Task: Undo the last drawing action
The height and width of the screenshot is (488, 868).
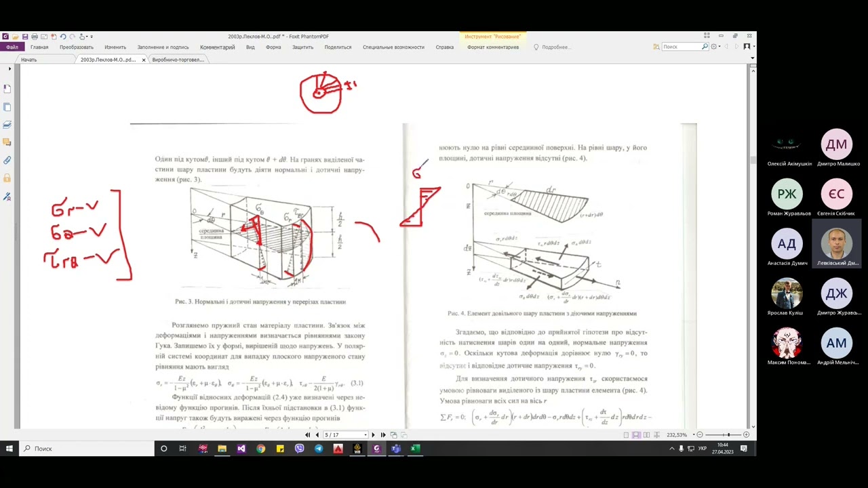Action: [63, 37]
